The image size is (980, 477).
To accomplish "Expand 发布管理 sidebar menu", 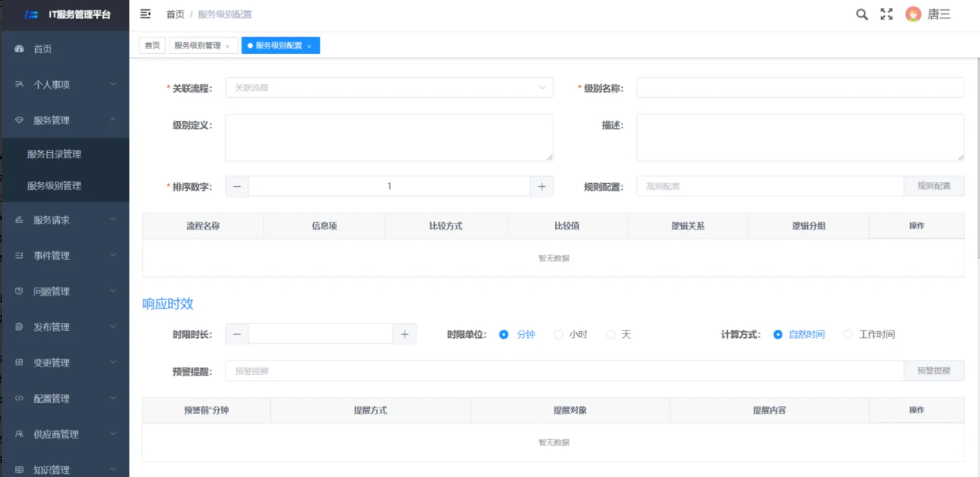I will click(x=65, y=327).
